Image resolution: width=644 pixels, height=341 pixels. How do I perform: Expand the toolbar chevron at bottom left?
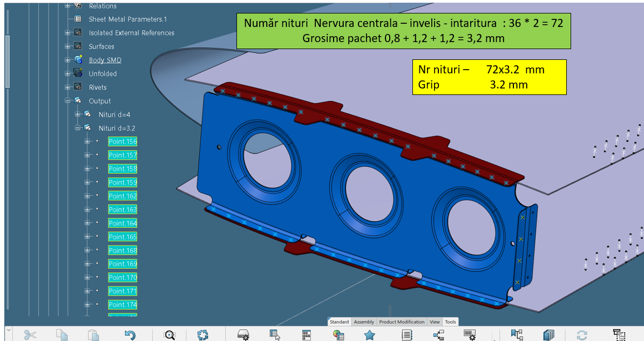(8, 329)
